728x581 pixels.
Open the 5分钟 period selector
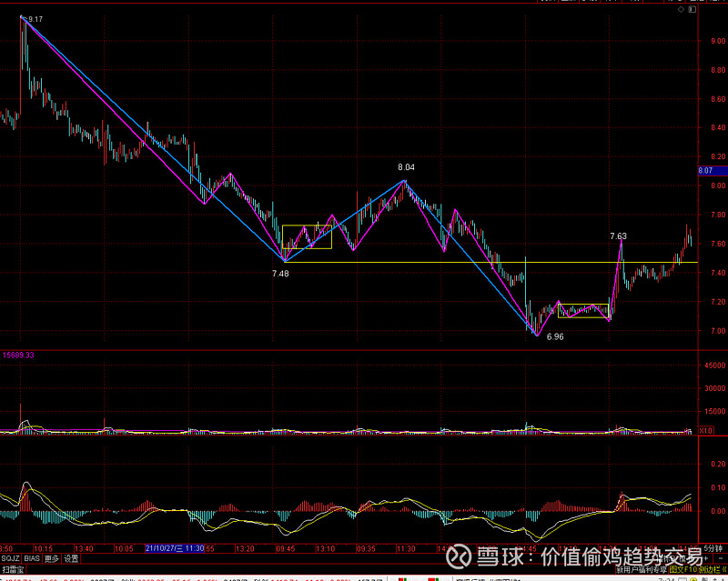[713, 548]
